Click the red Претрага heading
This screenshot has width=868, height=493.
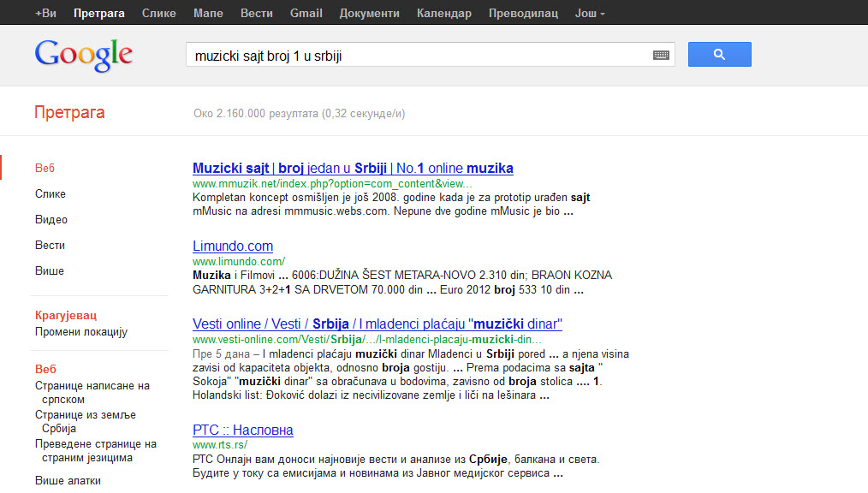pyautogui.click(x=69, y=112)
